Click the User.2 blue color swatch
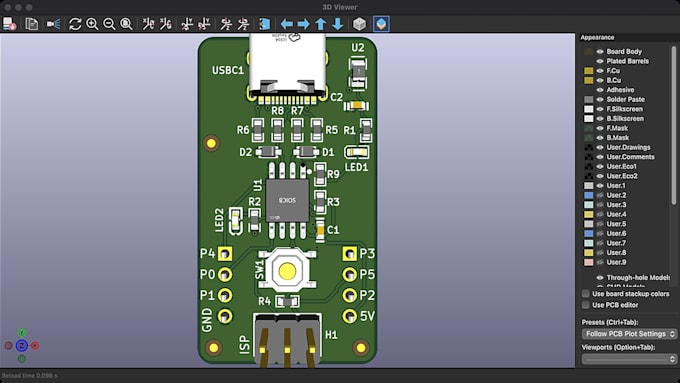 [x=588, y=195]
